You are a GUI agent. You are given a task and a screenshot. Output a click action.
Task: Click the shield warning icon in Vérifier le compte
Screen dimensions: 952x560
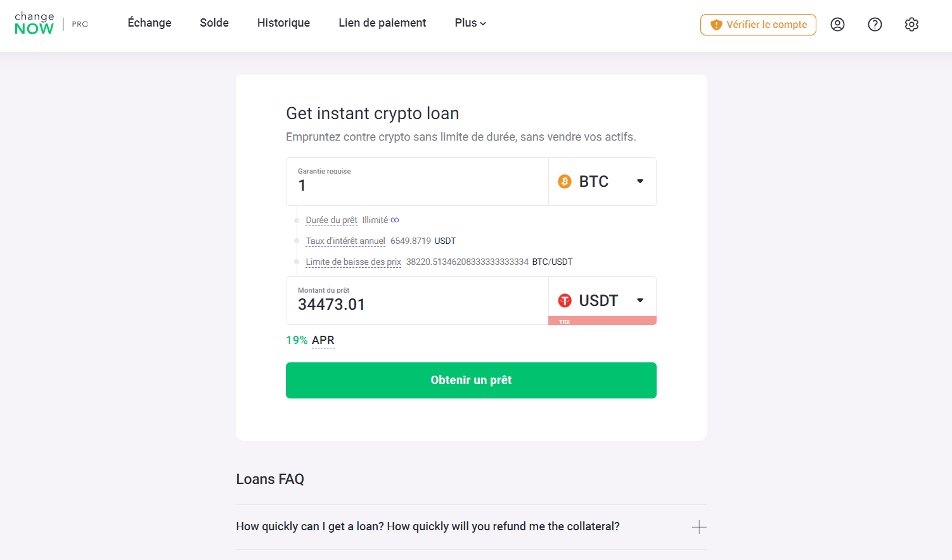716,24
